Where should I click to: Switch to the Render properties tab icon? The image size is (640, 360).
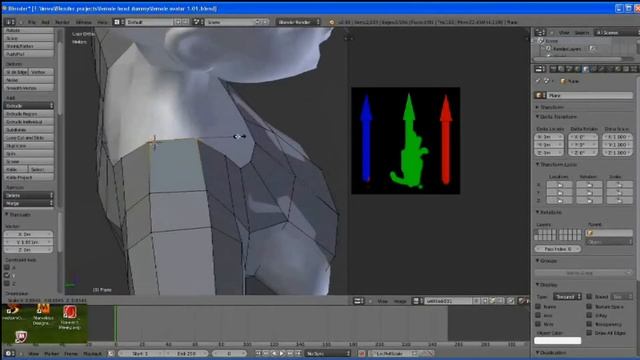click(x=553, y=69)
